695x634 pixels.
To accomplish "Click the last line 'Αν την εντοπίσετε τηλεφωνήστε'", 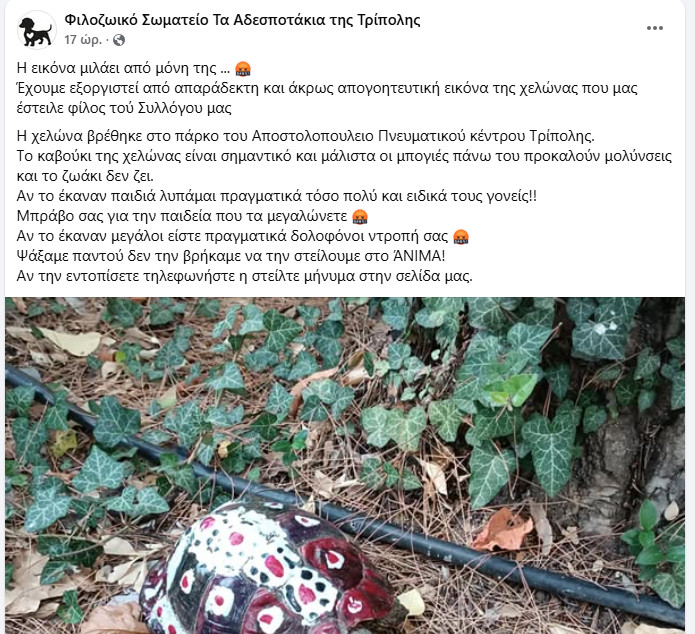I will pos(245,276).
